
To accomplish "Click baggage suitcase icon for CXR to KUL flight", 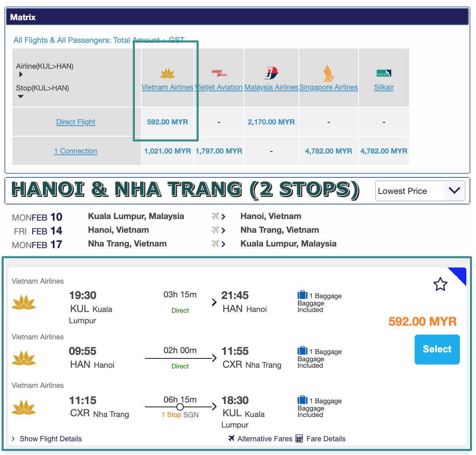I will click(302, 400).
